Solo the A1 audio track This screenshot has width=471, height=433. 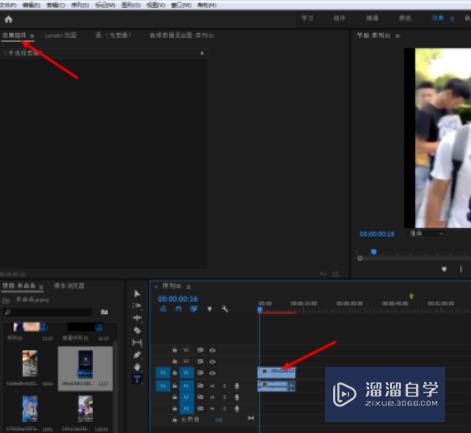224,386
